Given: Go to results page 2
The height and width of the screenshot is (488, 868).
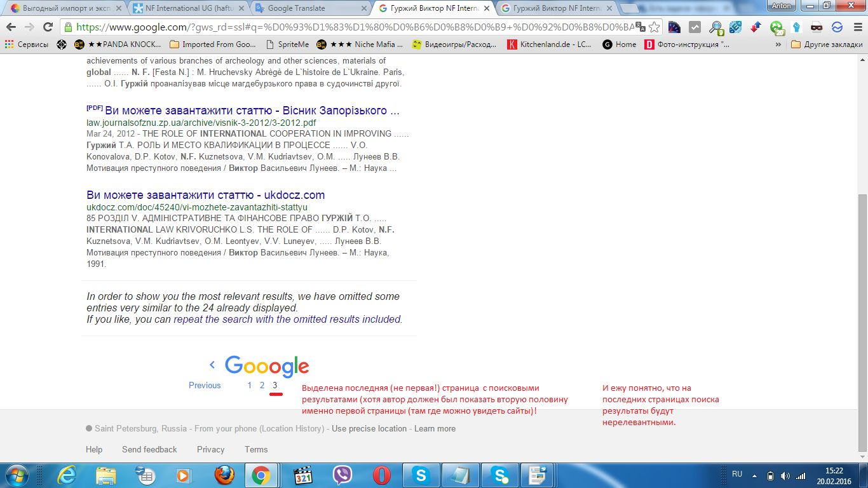Looking at the screenshot, I should tap(262, 385).
